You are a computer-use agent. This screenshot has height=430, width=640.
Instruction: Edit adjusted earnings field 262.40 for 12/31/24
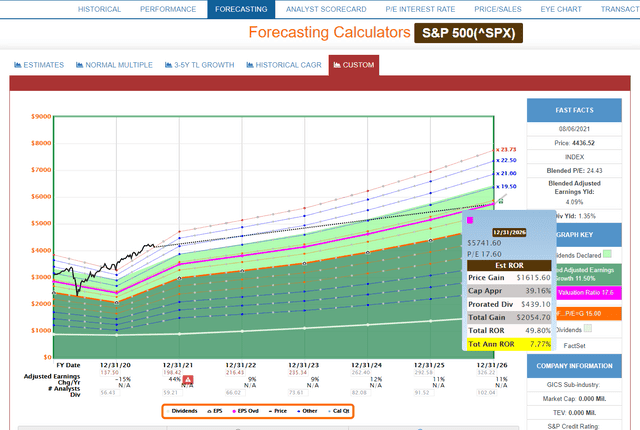[x=360, y=372]
